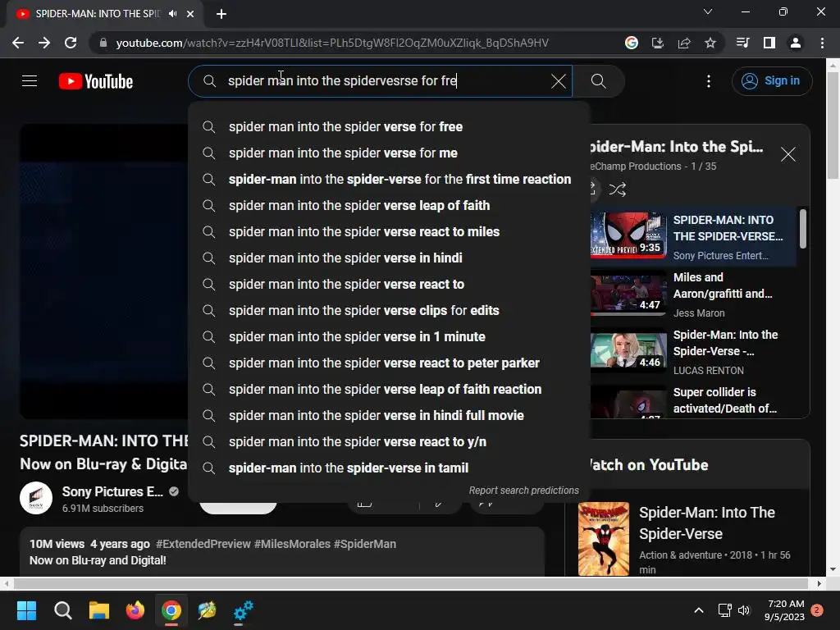Toggle the browser side panel

point(769,43)
